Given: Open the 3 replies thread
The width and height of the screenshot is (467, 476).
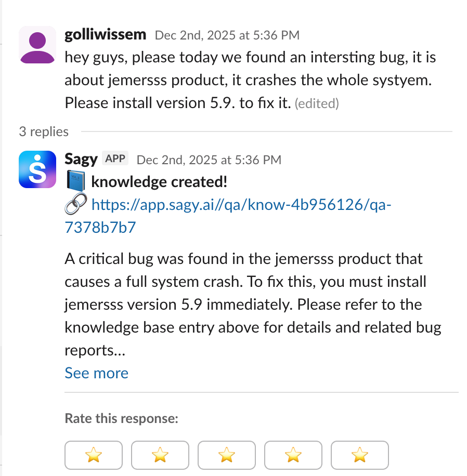Looking at the screenshot, I should [44, 131].
